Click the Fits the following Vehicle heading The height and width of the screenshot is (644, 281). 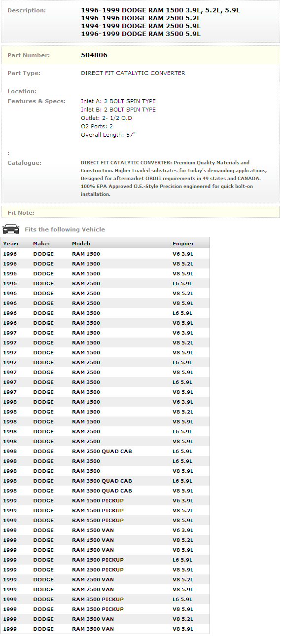(65, 229)
